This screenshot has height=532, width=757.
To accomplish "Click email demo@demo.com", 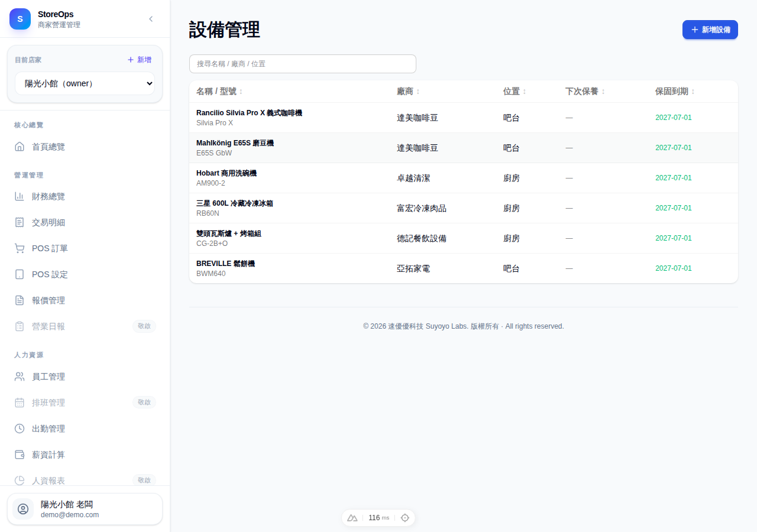I will click(70, 515).
